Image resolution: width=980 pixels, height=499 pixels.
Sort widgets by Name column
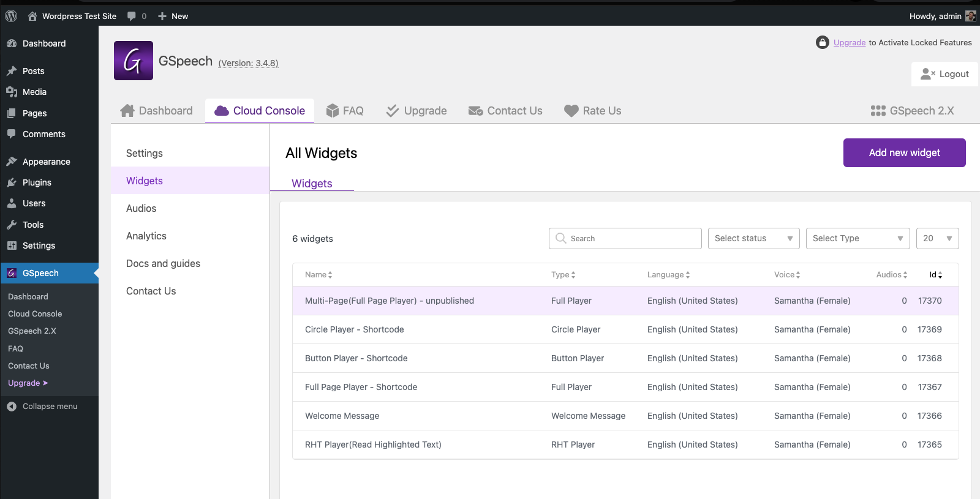click(x=318, y=275)
